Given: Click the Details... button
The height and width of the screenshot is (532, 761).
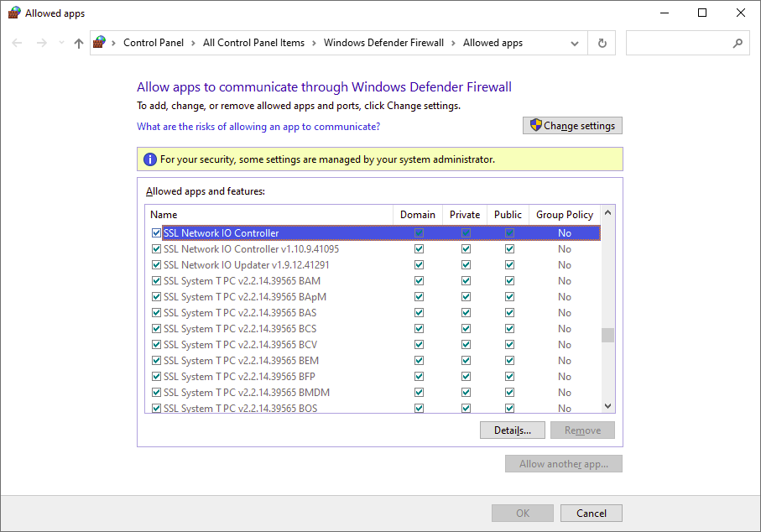Looking at the screenshot, I should coord(513,430).
